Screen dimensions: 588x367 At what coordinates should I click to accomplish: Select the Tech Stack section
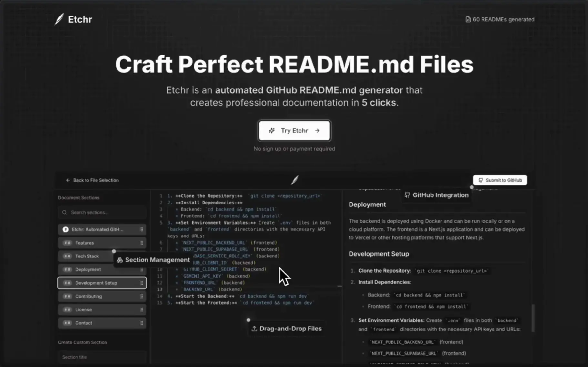pyautogui.click(x=86, y=256)
